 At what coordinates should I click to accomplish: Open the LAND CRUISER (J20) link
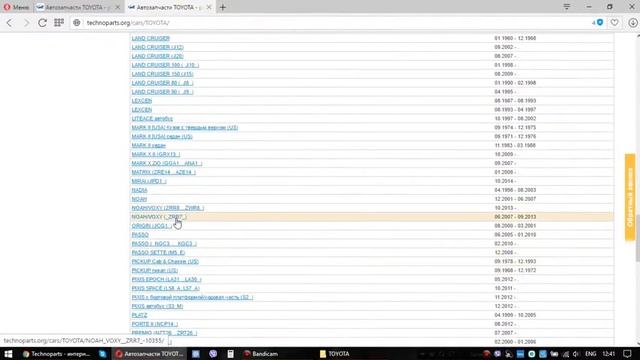click(x=158, y=56)
